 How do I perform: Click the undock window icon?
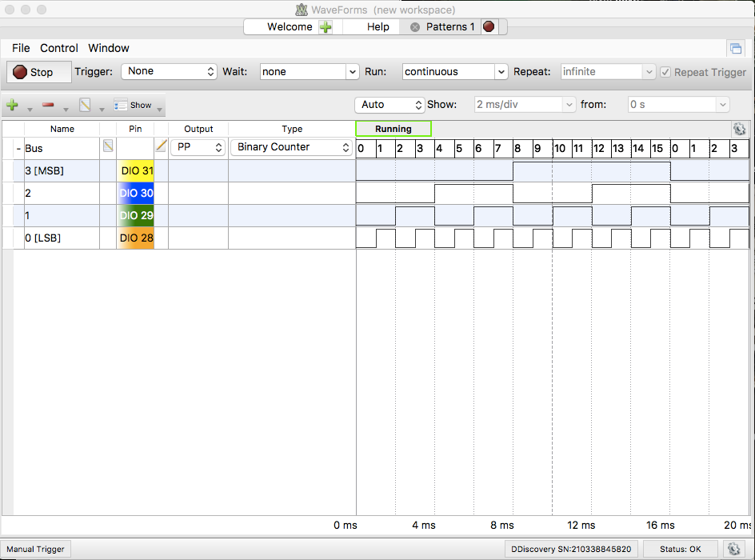pyautogui.click(x=736, y=48)
